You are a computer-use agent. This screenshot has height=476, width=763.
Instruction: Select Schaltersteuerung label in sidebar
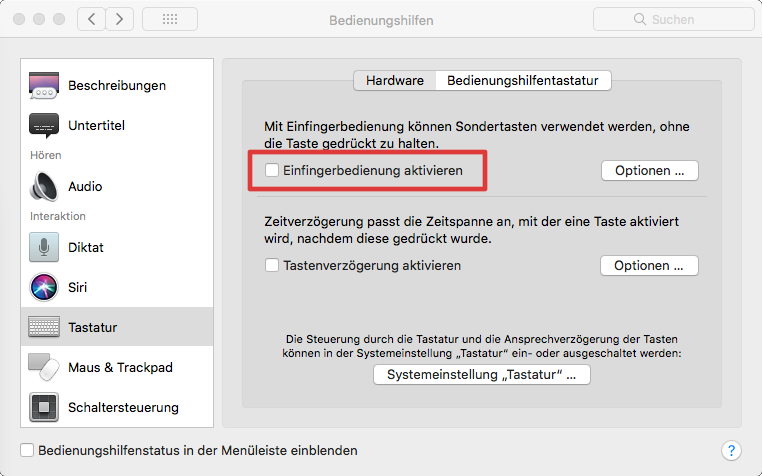click(x=123, y=407)
